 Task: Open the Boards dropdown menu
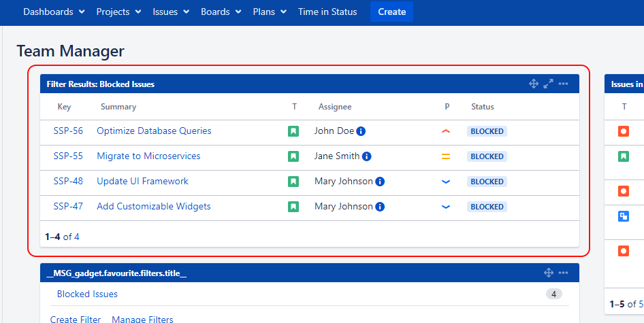point(221,12)
